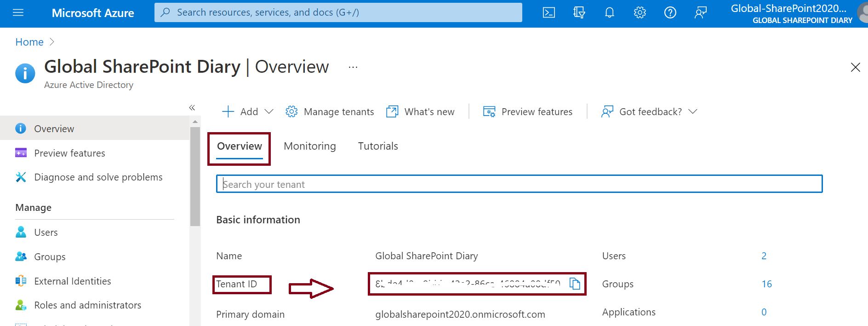The width and height of the screenshot is (868, 326).
Task: Open the feedback icon in top bar
Action: (x=701, y=13)
